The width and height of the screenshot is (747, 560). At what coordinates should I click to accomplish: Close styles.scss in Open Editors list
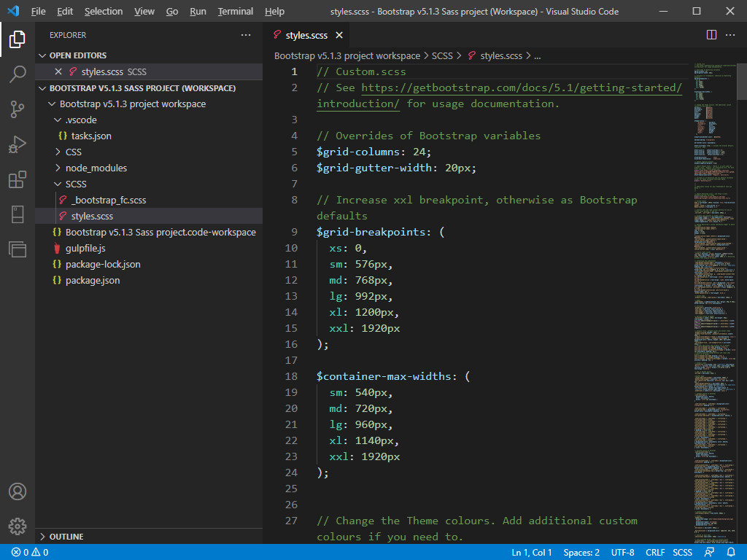[x=58, y=71]
